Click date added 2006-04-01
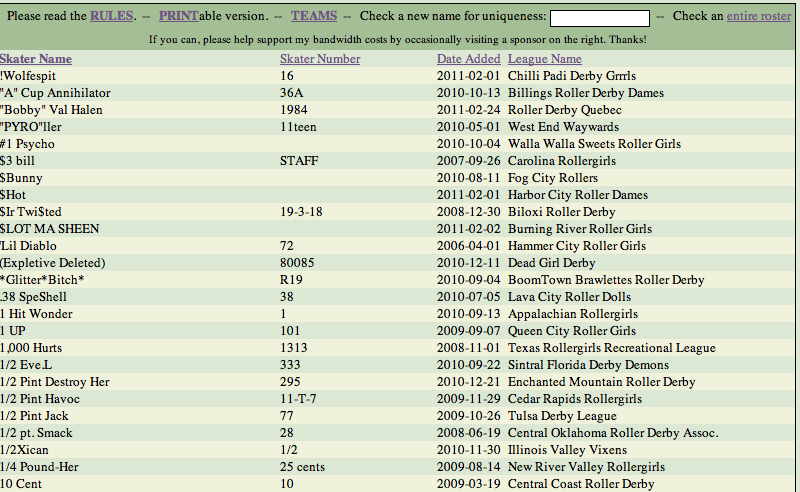This screenshot has height=492, width=800. (468, 245)
